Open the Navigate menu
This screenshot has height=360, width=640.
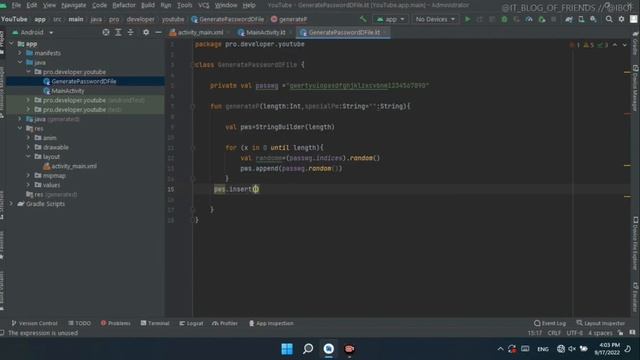(x=73, y=5)
